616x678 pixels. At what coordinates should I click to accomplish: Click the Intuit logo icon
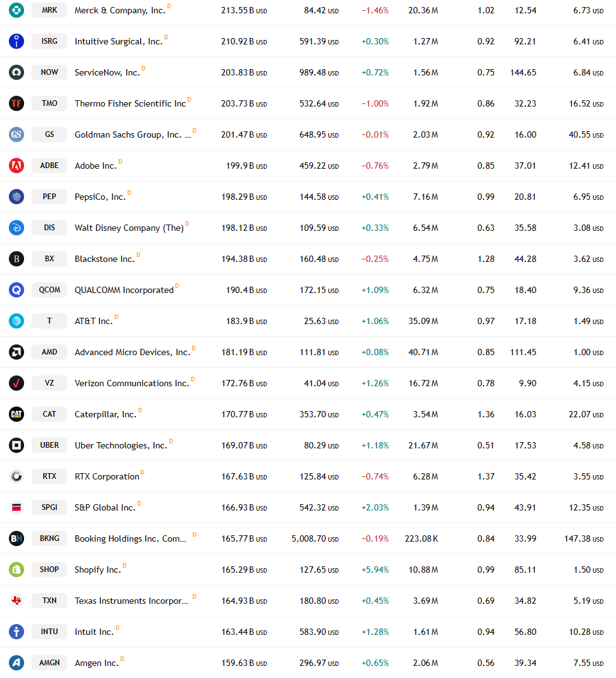pyautogui.click(x=16, y=632)
